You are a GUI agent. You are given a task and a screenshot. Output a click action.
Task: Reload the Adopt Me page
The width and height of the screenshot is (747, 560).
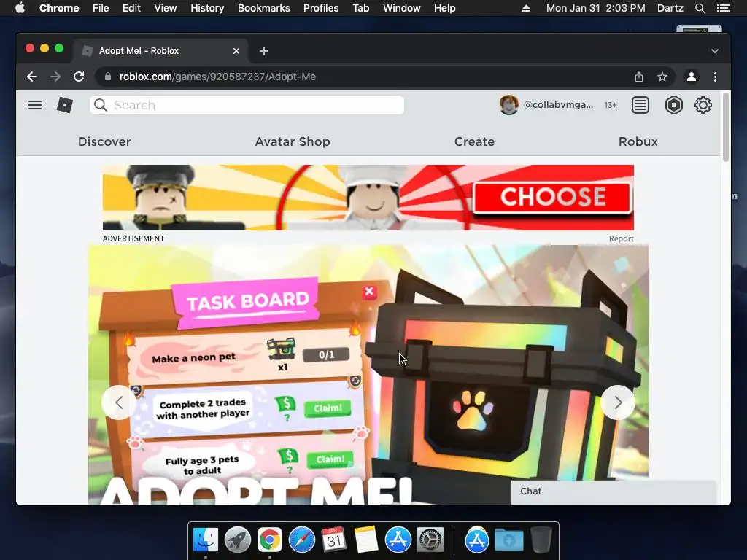pyautogui.click(x=79, y=77)
